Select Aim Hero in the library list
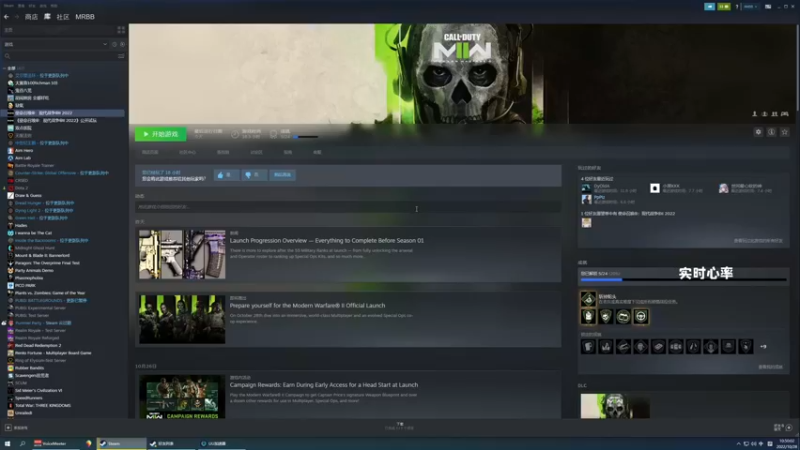This screenshot has width=800, height=450. [23, 151]
